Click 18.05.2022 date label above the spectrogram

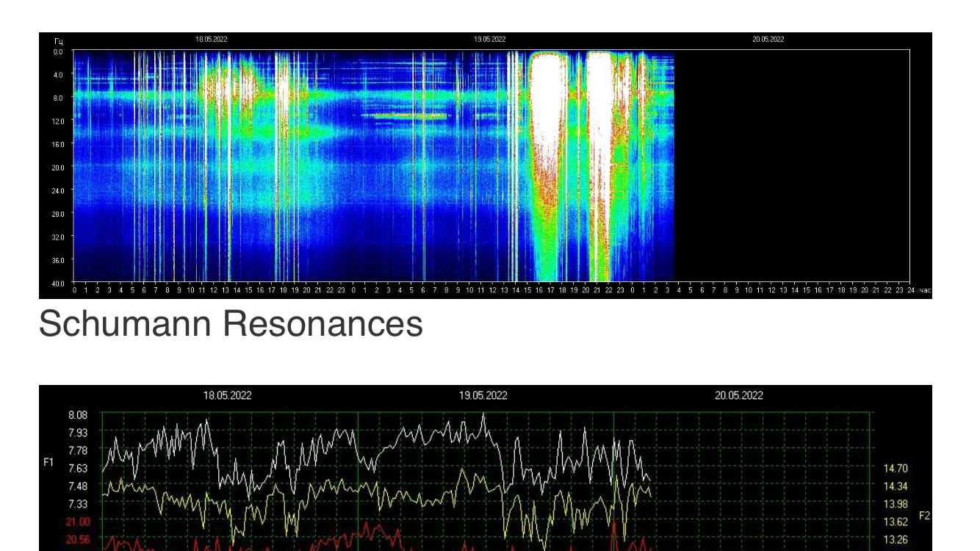[212, 40]
